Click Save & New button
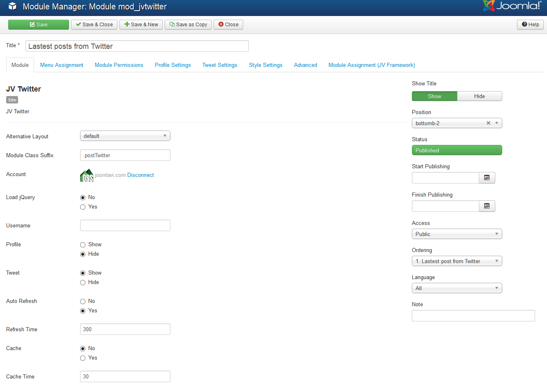 coord(141,25)
